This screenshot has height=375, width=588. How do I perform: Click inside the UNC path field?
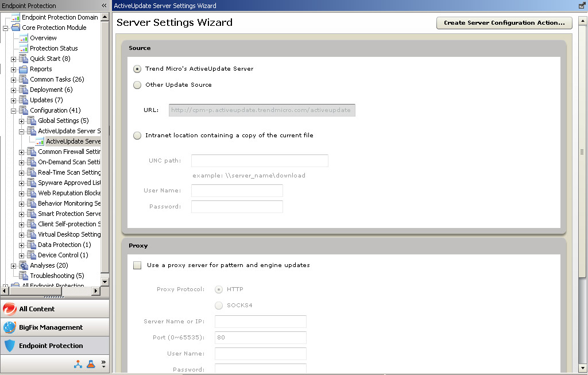point(259,160)
